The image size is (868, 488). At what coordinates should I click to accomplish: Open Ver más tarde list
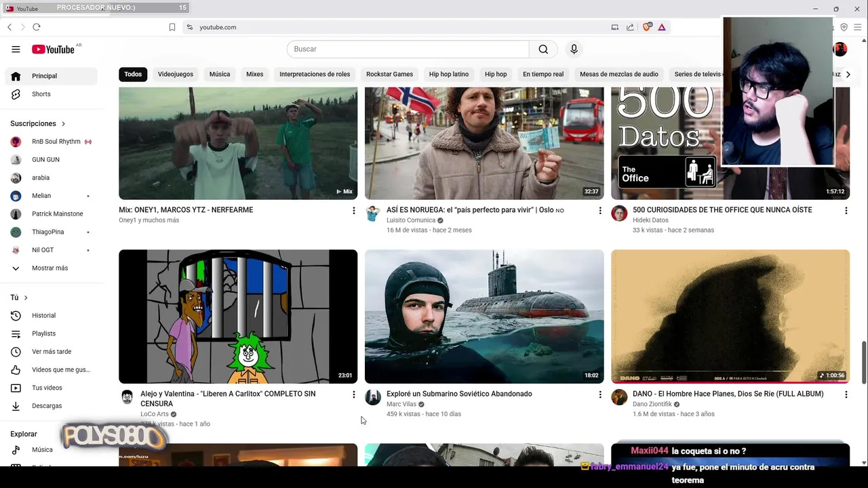(51, 352)
